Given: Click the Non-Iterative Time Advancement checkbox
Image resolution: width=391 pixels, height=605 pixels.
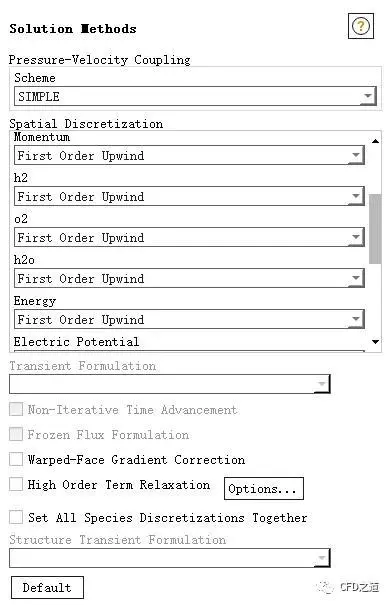Looking at the screenshot, I should point(16,409).
